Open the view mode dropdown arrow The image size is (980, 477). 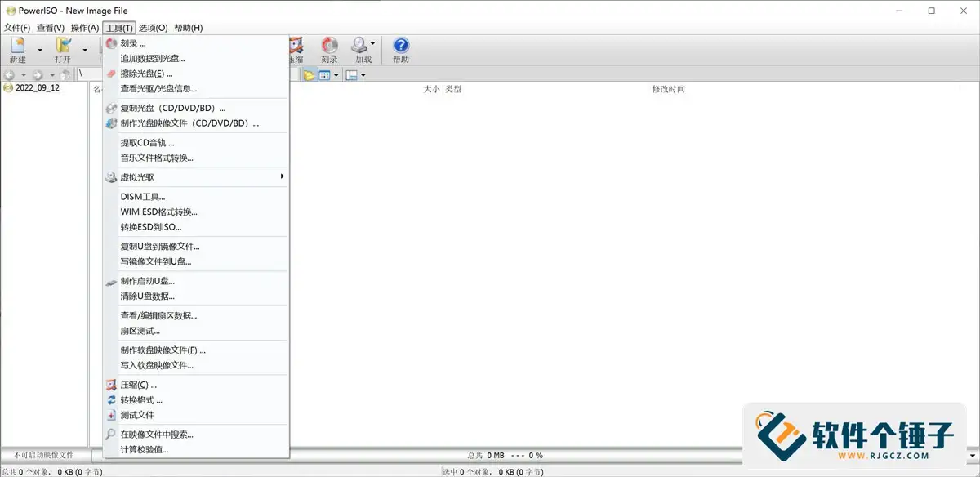pos(335,75)
